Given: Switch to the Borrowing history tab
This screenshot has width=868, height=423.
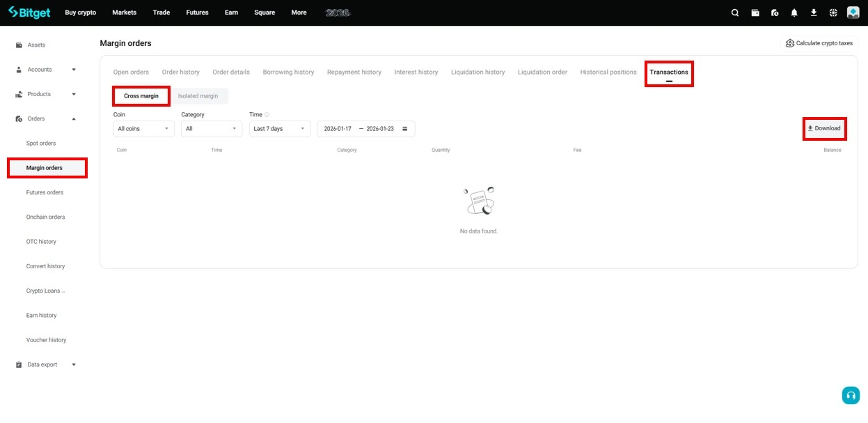Looking at the screenshot, I should coord(288,72).
